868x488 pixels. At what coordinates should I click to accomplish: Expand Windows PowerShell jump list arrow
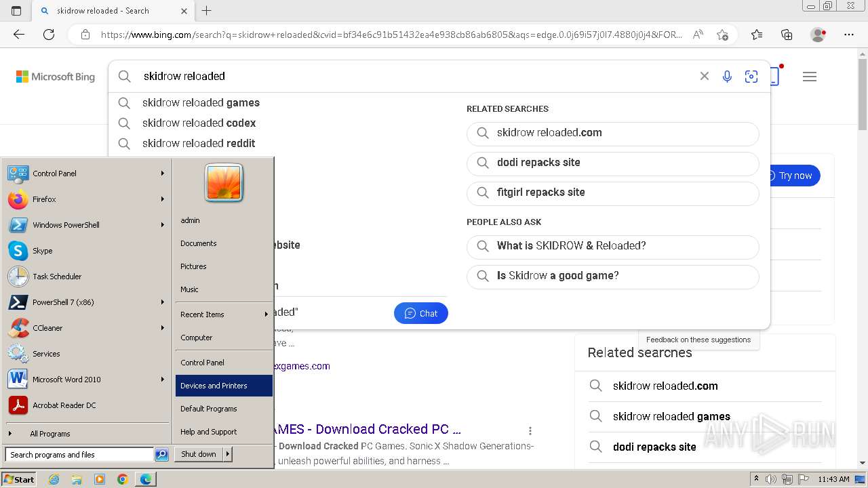pos(163,225)
